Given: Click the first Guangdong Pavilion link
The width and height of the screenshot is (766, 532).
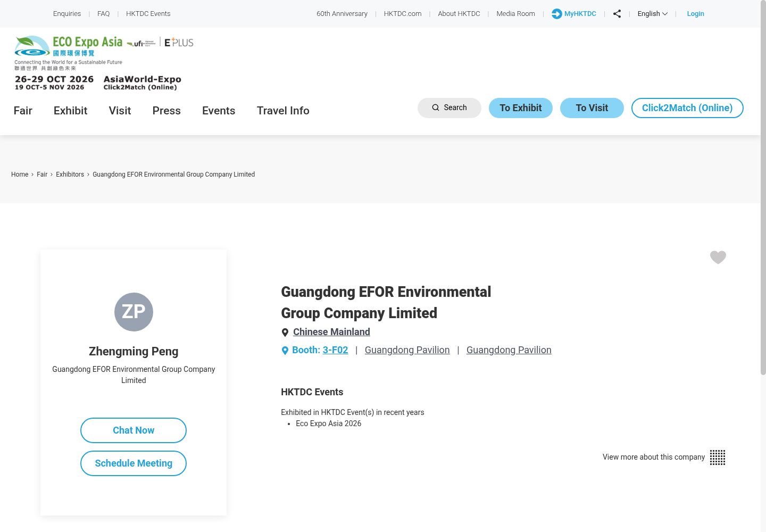Looking at the screenshot, I should click(407, 350).
